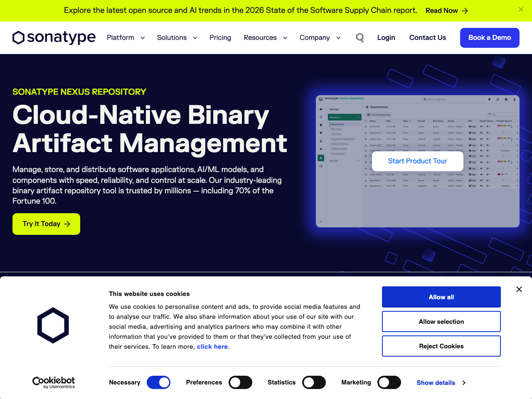The width and height of the screenshot is (532, 399).
Task: Expand the Platform menu
Action: click(126, 38)
